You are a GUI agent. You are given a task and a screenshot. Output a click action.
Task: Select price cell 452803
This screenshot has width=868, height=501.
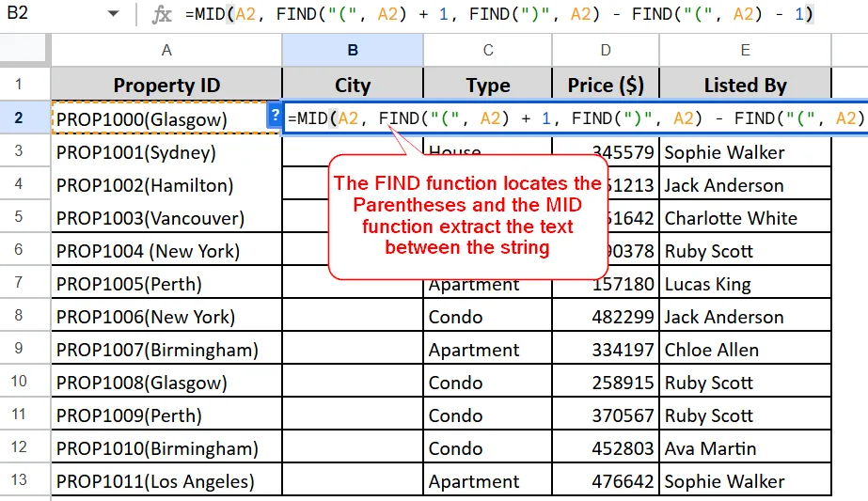click(x=606, y=447)
